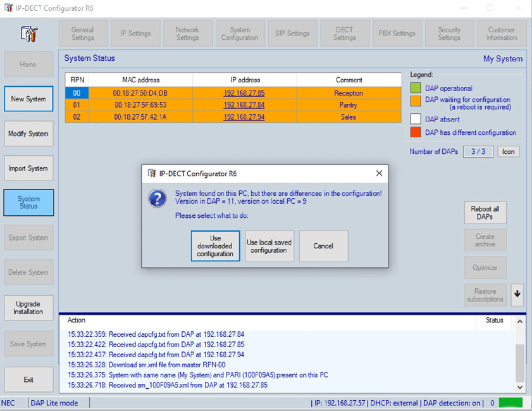Click the red different configuration swatch

[416, 132]
